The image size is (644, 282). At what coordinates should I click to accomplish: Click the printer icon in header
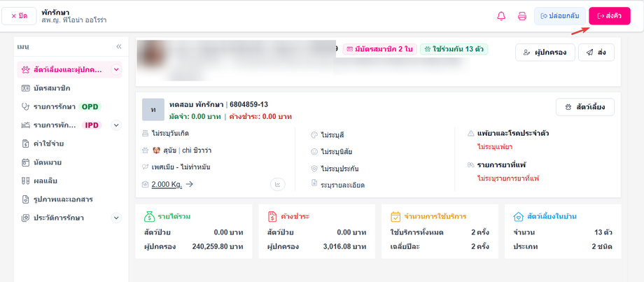522,16
